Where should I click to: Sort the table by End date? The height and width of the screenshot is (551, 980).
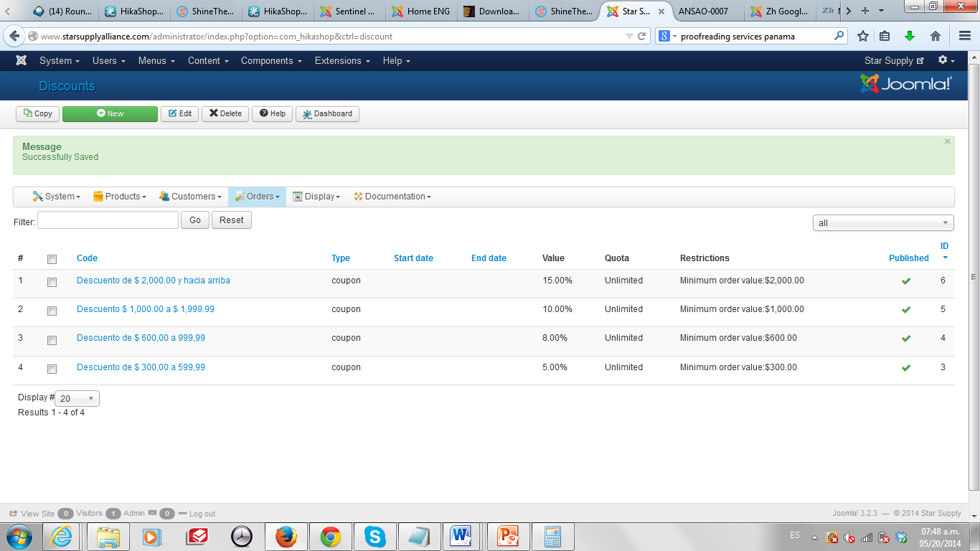click(x=489, y=258)
